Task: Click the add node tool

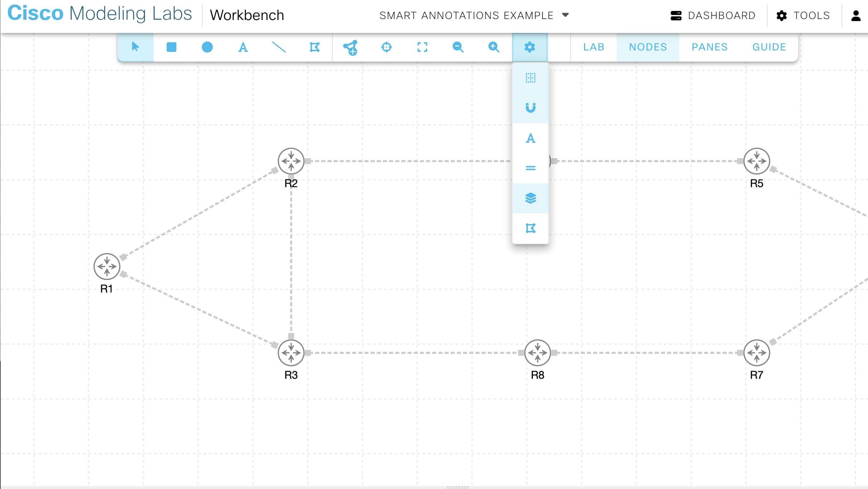Action: [x=350, y=47]
